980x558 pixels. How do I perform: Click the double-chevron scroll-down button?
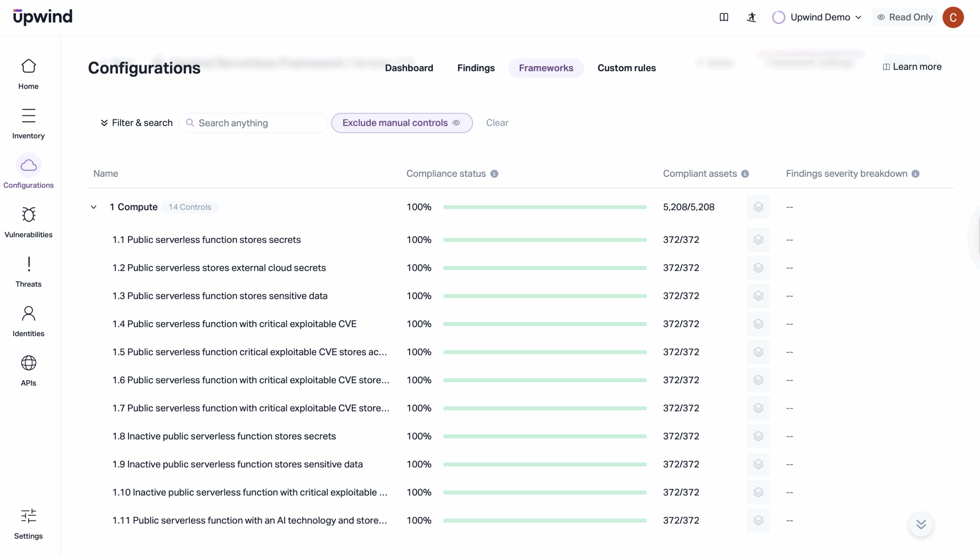921,524
